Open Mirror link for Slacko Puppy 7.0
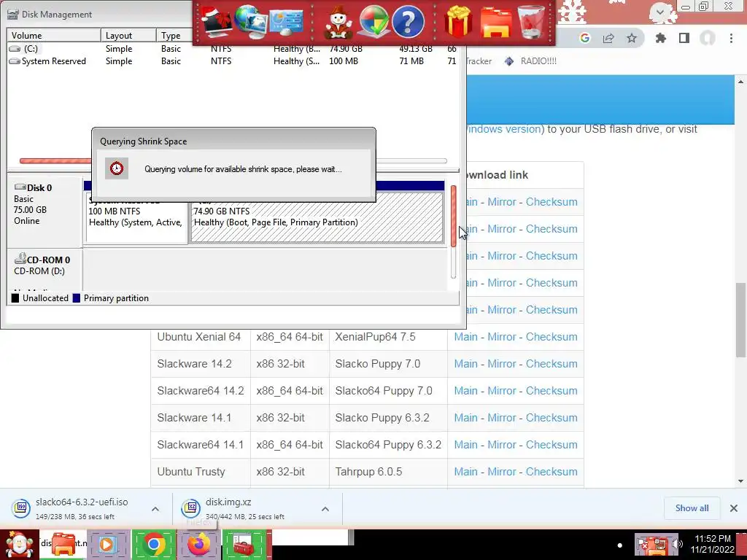This screenshot has height=560, width=747. (502, 364)
